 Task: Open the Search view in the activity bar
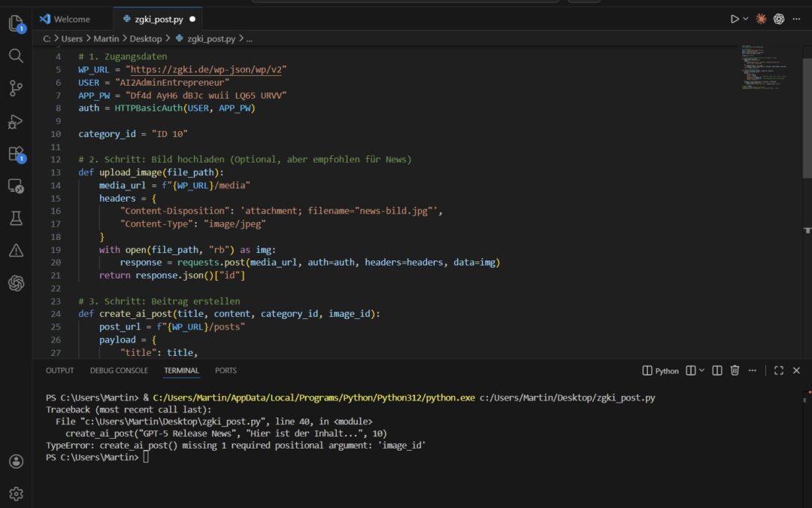tap(17, 56)
